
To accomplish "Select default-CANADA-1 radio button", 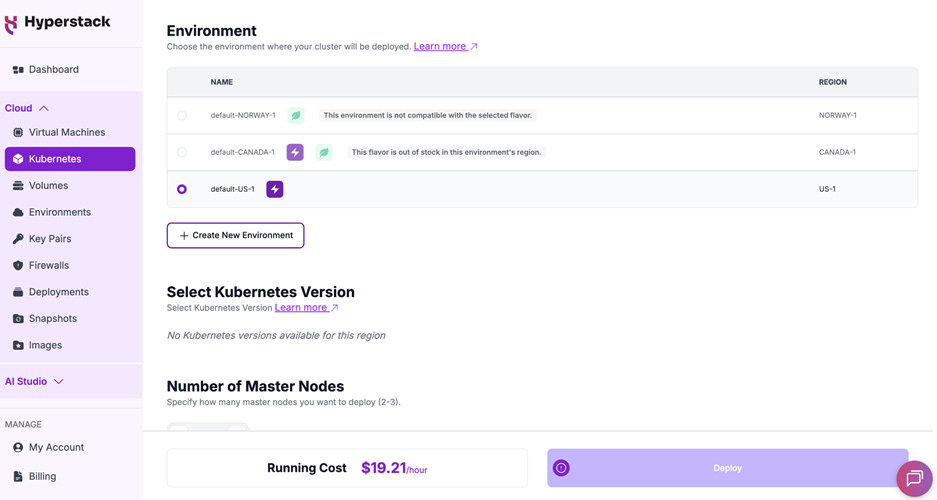I will point(182,152).
